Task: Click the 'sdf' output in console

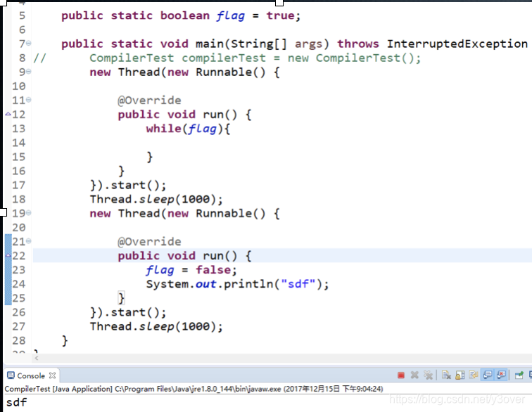Action: tap(16, 402)
